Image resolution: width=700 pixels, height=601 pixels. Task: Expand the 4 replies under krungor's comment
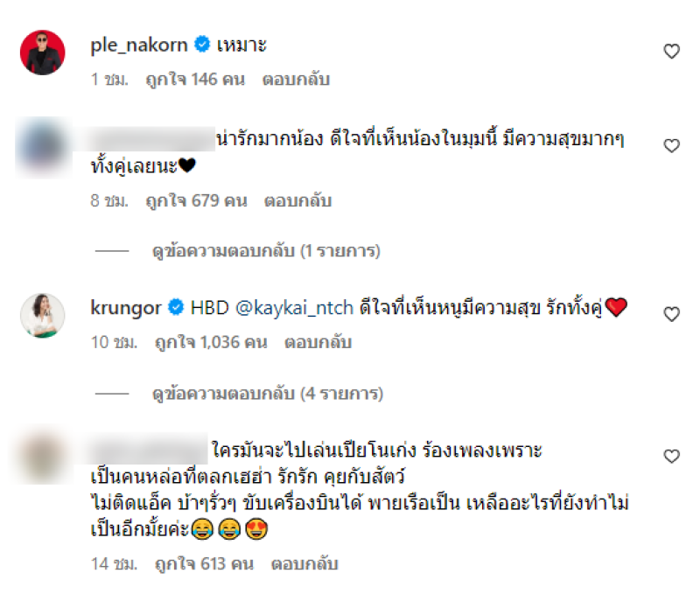(x=268, y=394)
